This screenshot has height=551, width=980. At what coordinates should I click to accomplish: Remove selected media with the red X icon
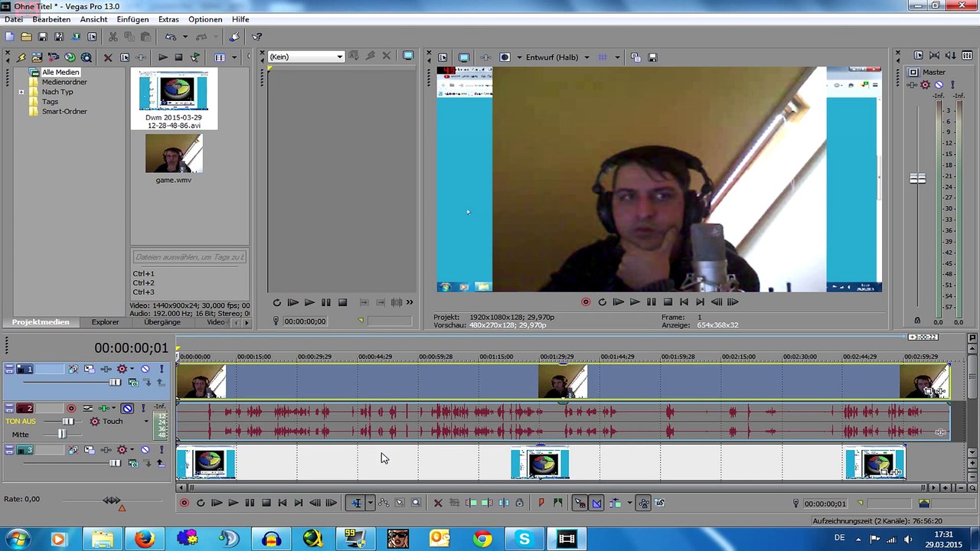[x=108, y=57]
